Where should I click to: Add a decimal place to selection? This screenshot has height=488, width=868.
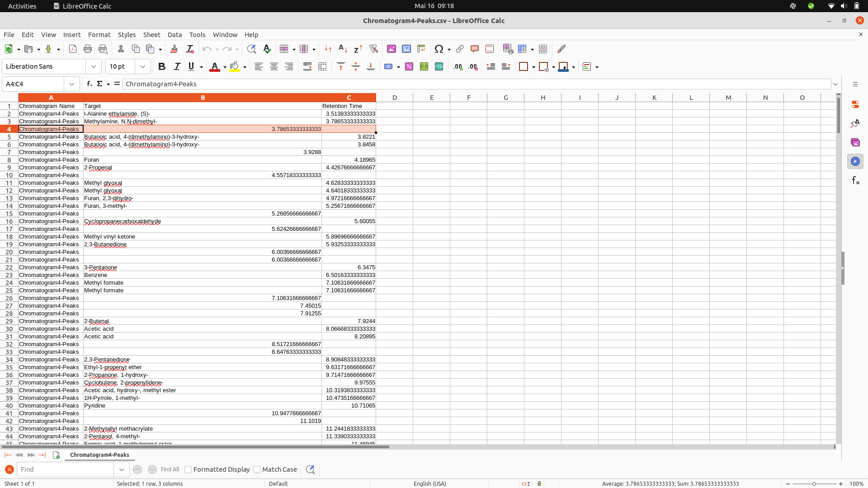coord(457,66)
